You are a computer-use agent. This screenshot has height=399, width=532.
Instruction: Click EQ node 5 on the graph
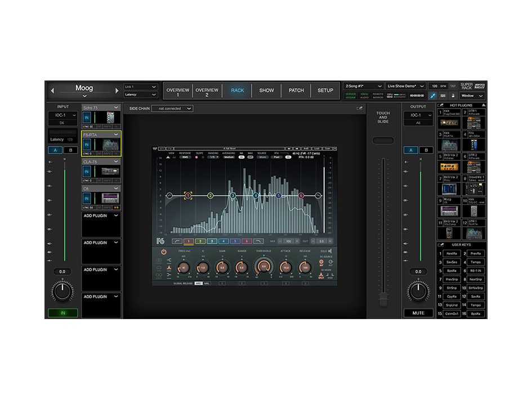[279, 195]
